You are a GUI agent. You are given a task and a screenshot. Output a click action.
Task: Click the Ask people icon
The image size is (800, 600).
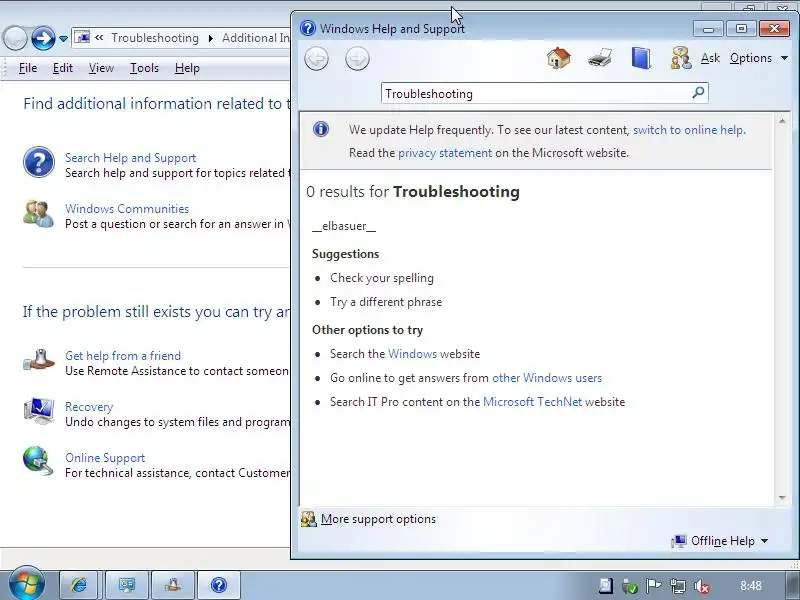point(681,58)
